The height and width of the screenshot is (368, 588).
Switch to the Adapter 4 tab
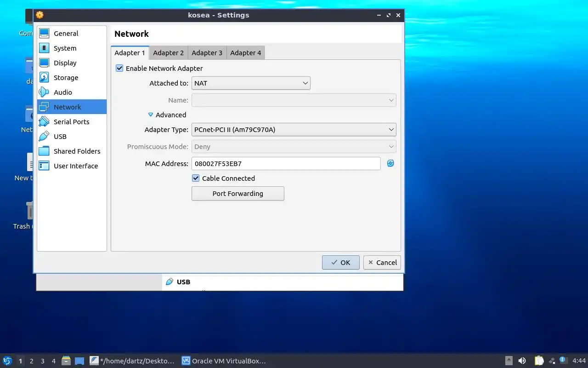[x=245, y=53]
